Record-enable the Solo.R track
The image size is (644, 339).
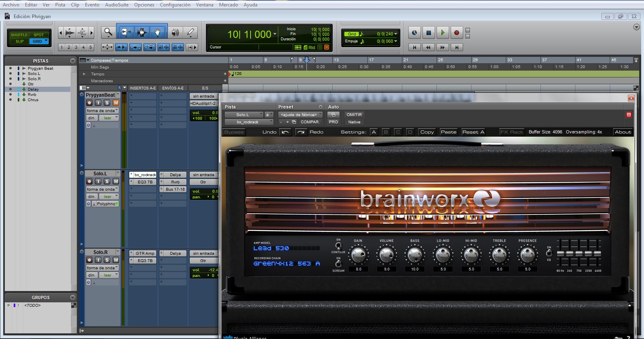point(89,260)
